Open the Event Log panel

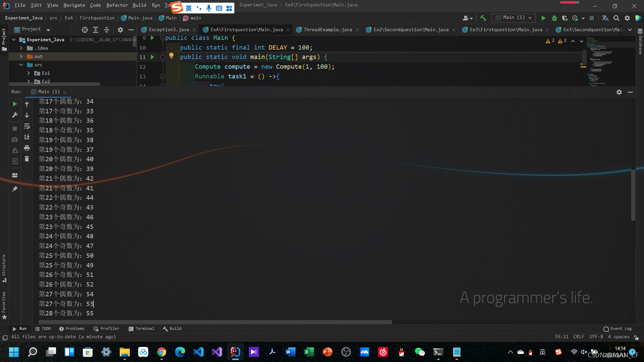point(618,328)
